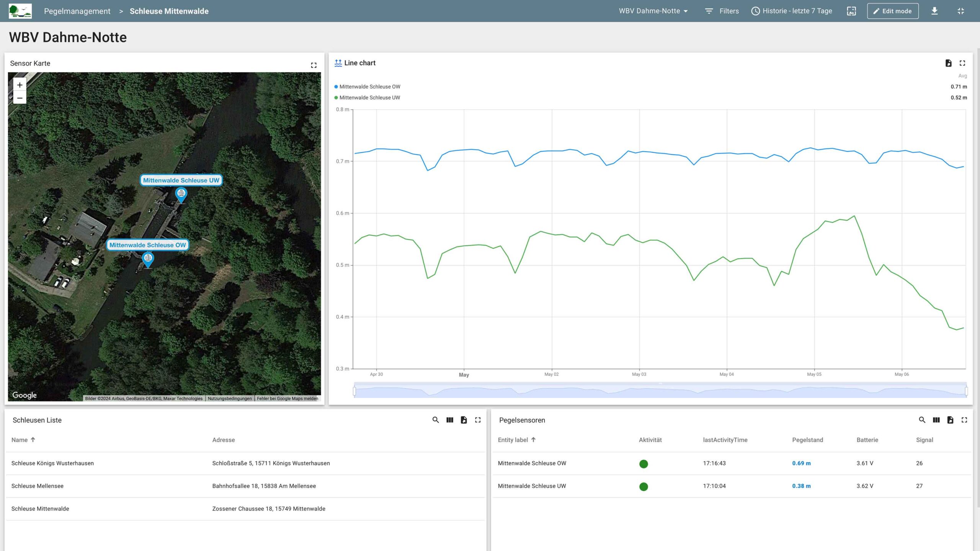
Task: Expand Sensor Karte widget to fullscreen
Action: (x=314, y=65)
